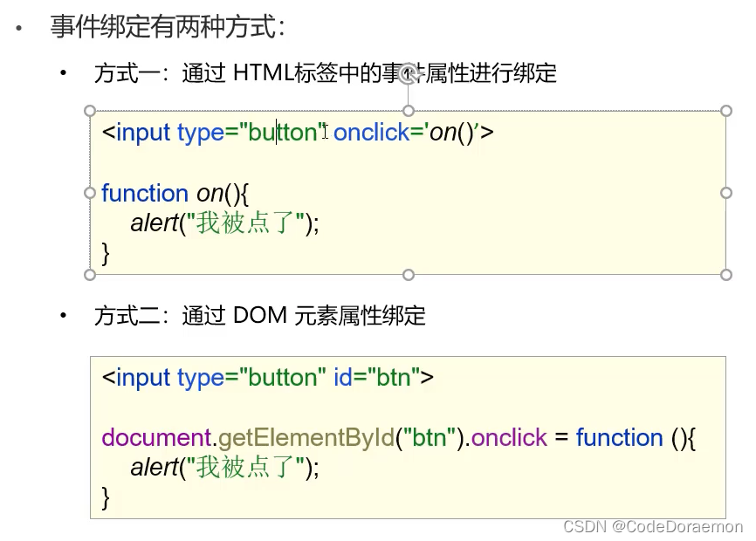The height and width of the screenshot is (541, 756).
Task: Click 'onclick' in the first code box's input tag
Action: pyautogui.click(x=371, y=132)
